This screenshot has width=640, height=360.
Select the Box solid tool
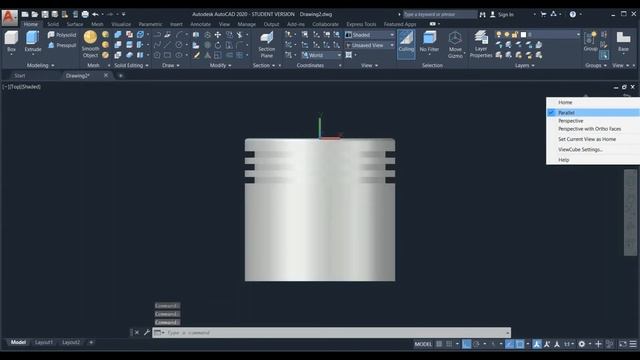coord(11,42)
